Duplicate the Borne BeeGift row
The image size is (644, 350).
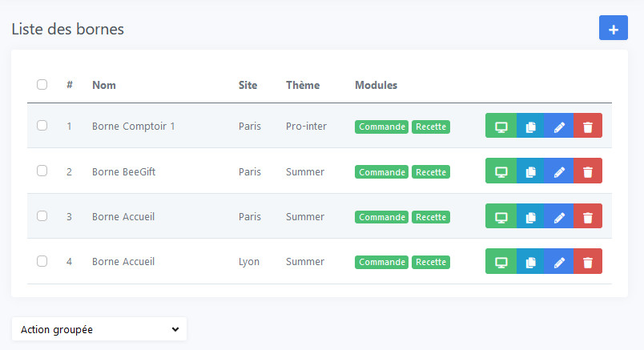click(x=530, y=171)
